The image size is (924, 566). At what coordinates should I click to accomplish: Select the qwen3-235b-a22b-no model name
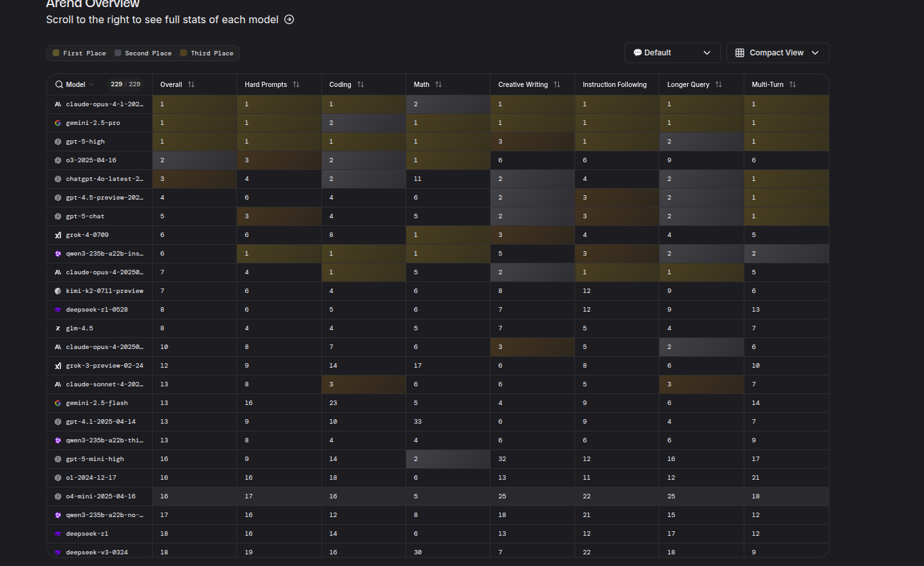(x=104, y=515)
